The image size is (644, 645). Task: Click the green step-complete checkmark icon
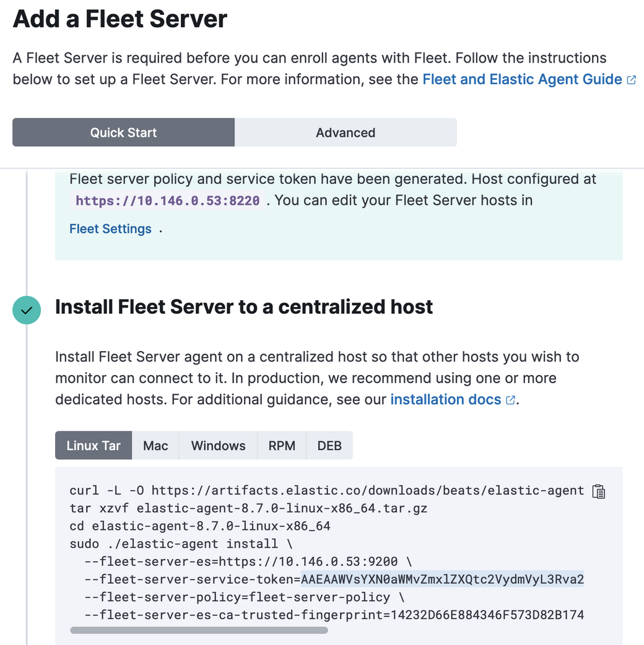(27, 311)
